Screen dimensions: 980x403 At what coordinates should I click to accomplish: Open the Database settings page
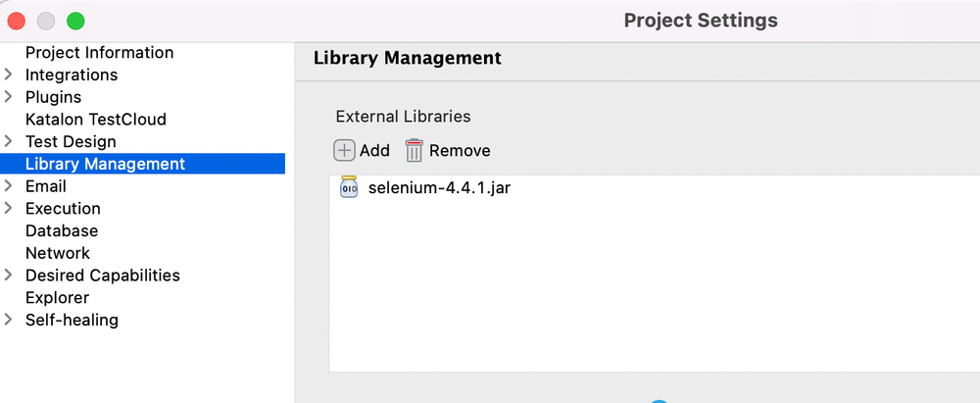[62, 230]
